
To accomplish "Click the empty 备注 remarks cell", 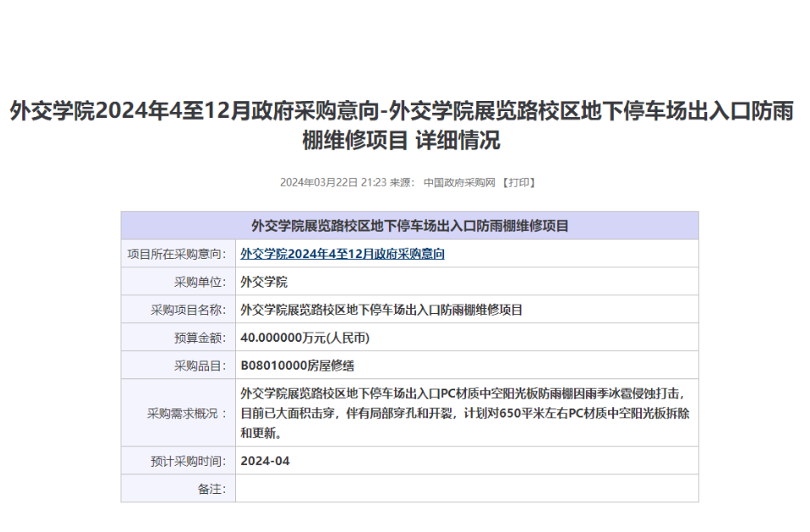I will coord(466,489).
